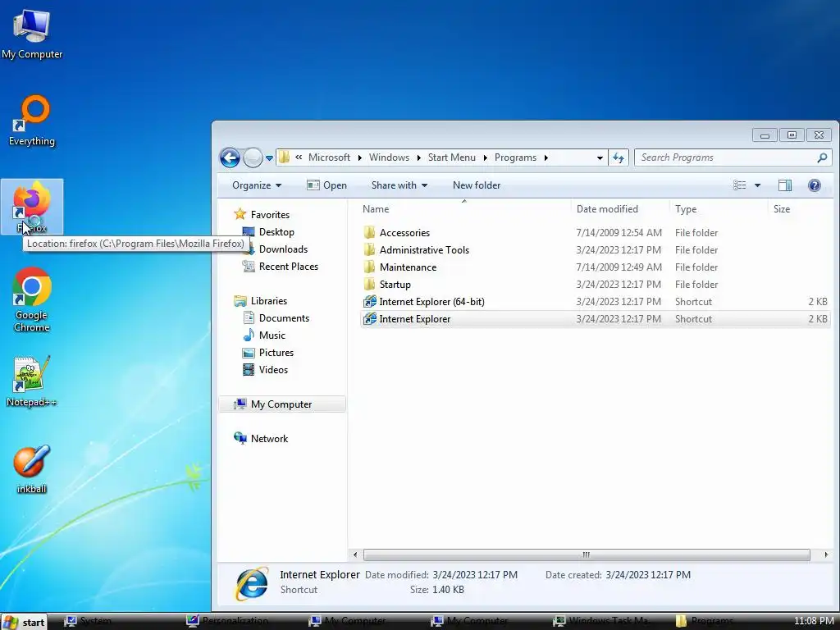The image size is (840, 630).
Task: Navigate to Start Menu in breadcrumb
Action: (452, 157)
